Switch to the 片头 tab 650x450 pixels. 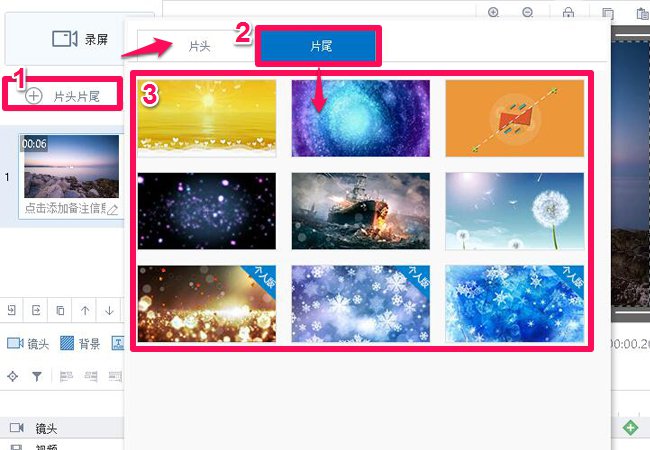(x=199, y=46)
